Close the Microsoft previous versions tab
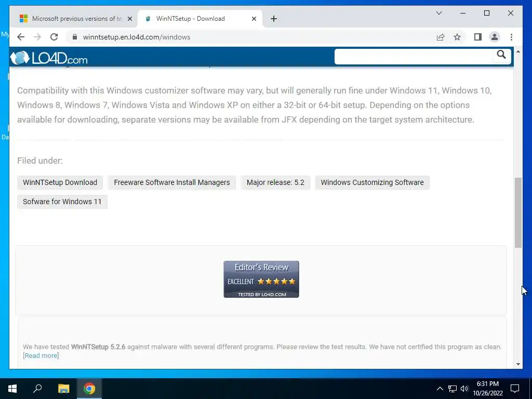The width and height of the screenshot is (532, 399). pyautogui.click(x=129, y=19)
